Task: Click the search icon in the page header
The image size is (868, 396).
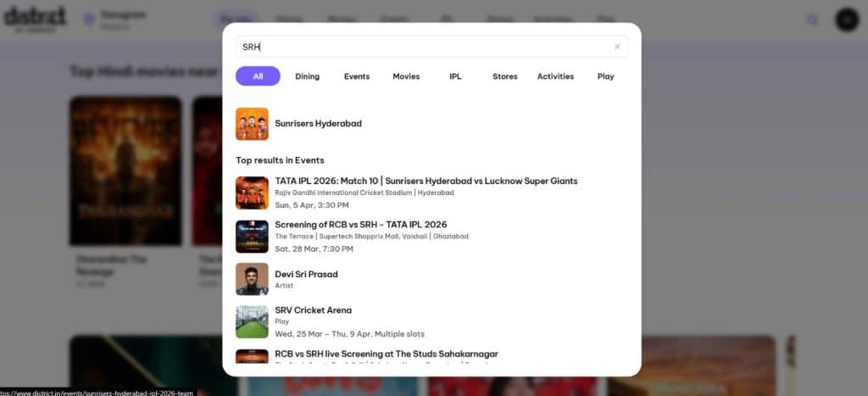Action: pyautogui.click(x=813, y=20)
